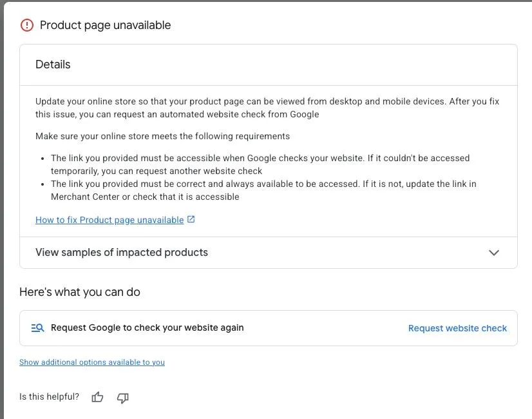This screenshot has width=532, height=419.
Task: Click the external link icon after How to fix
Action: (191, 219)
